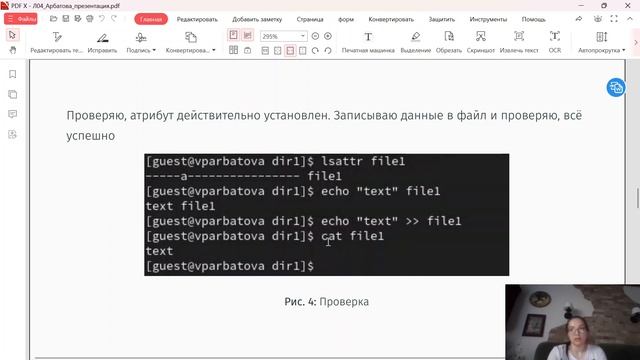Select the Печатная машинка tool
The height and width of the screenshot is (360, 640).
tap(368, 42)
